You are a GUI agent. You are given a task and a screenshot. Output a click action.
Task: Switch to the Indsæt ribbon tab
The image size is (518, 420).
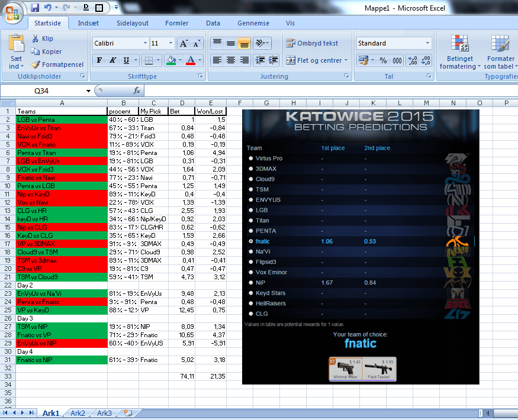pyautogui.click(x=88, y=23)
